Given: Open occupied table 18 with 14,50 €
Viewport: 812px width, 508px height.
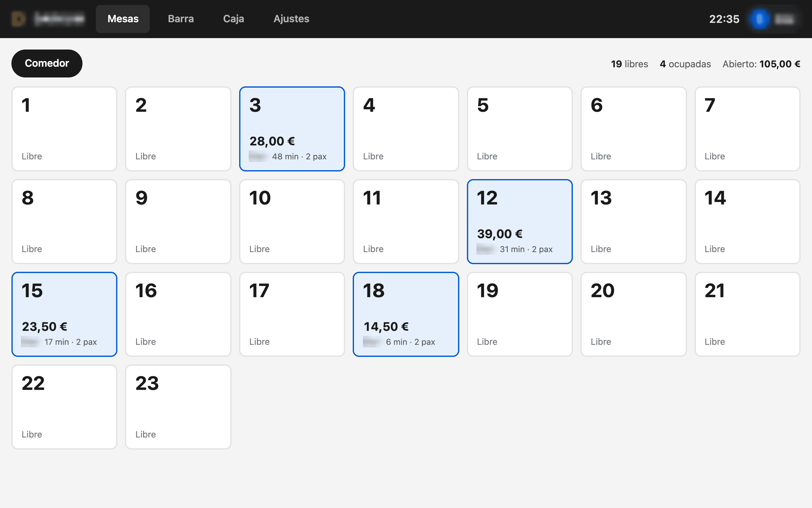Looking at the screenshot, I should (x=406, y=314).
